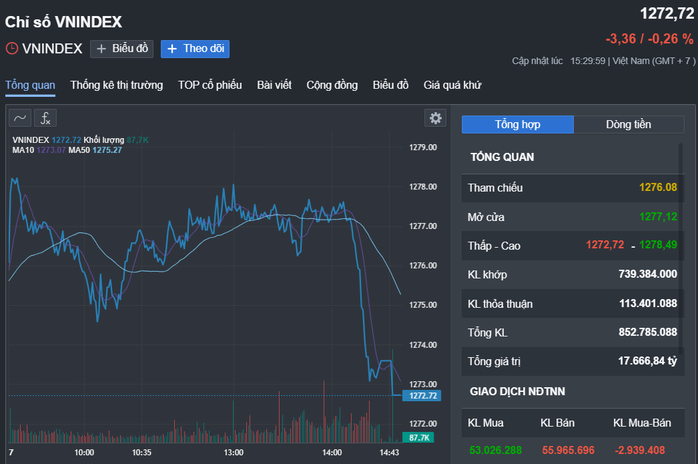
Task: Select the Tổng hợp panel tab
Action: 518,125
